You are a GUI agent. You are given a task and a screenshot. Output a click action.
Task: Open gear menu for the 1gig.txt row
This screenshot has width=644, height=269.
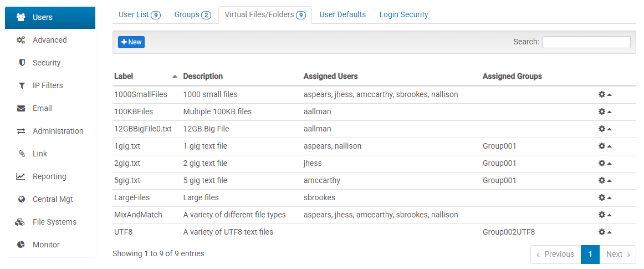point(605,146)
